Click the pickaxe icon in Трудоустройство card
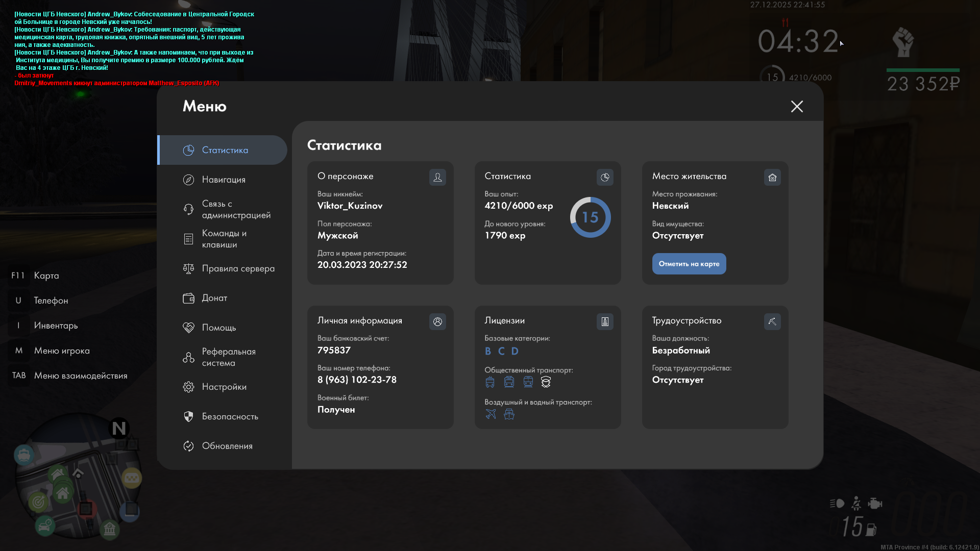 (772, 321)
